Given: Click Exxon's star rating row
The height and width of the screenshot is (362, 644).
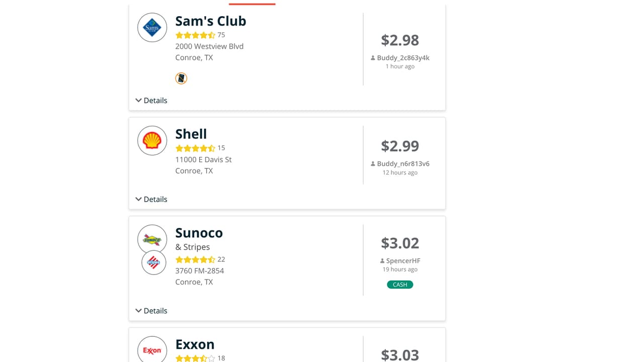Looking at the screenshot, I should pos(196,358).
